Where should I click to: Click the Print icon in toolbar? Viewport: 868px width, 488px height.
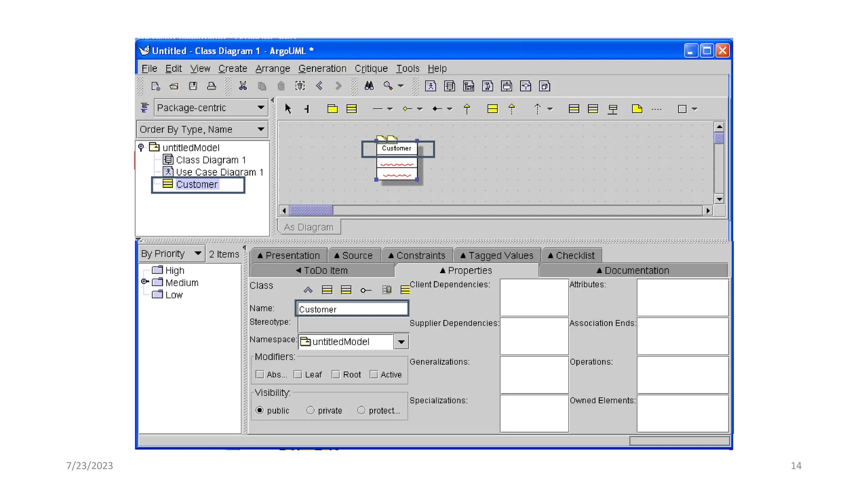211,86
